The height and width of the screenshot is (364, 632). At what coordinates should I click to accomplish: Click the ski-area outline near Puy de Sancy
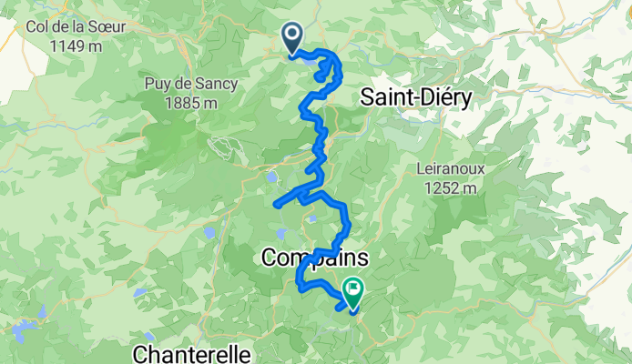click(221, 147)
